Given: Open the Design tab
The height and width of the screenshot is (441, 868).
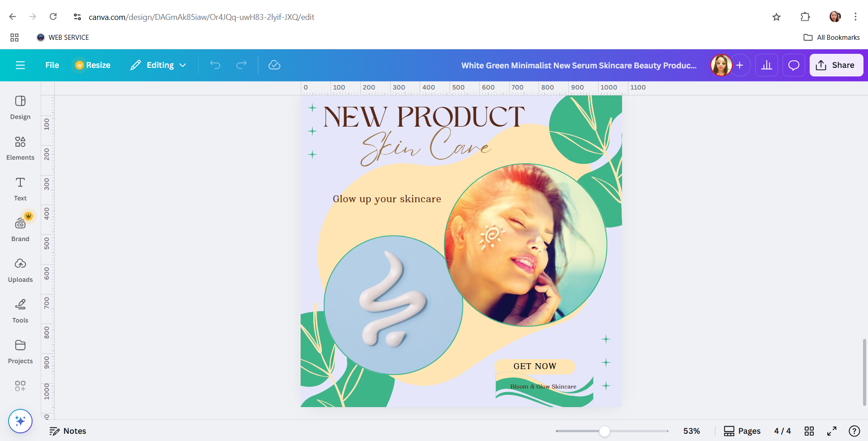Looking at the screenshot, I should (20, 108).
